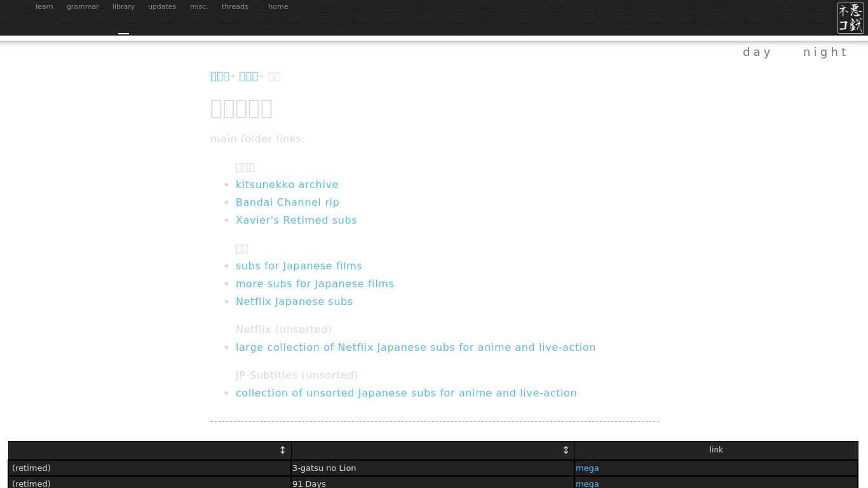
Task: Open subs for Japanese films link
Action: [299, 266]
